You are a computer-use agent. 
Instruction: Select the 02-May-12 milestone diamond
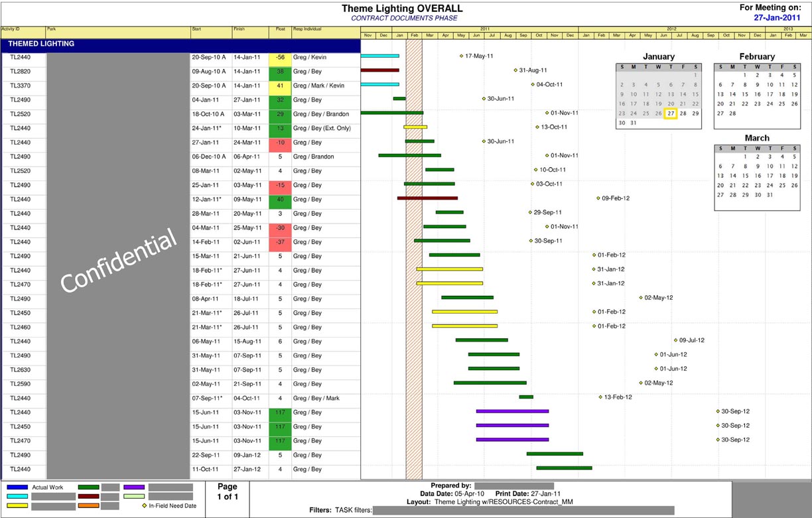640,298
